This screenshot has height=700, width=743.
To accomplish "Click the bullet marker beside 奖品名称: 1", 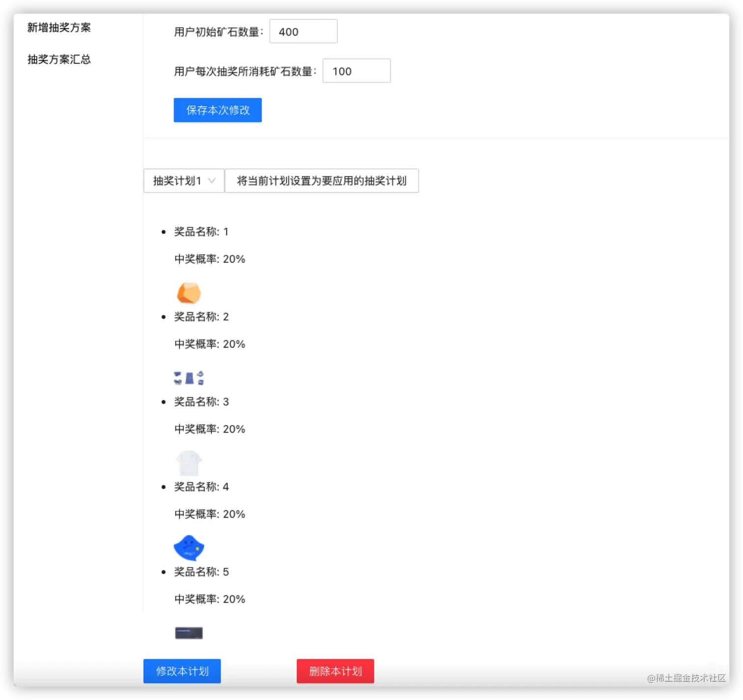I will (x=164, y=231).
